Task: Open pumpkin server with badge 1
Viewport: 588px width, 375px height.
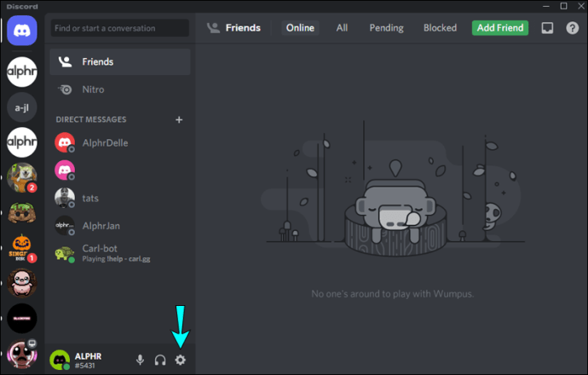Action: click(22, 248)
